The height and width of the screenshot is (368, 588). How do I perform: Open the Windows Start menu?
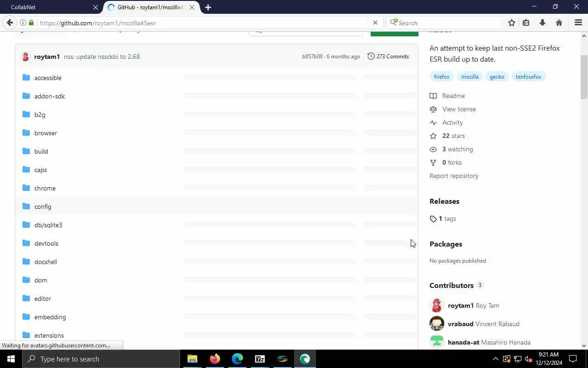pos(11,359)
